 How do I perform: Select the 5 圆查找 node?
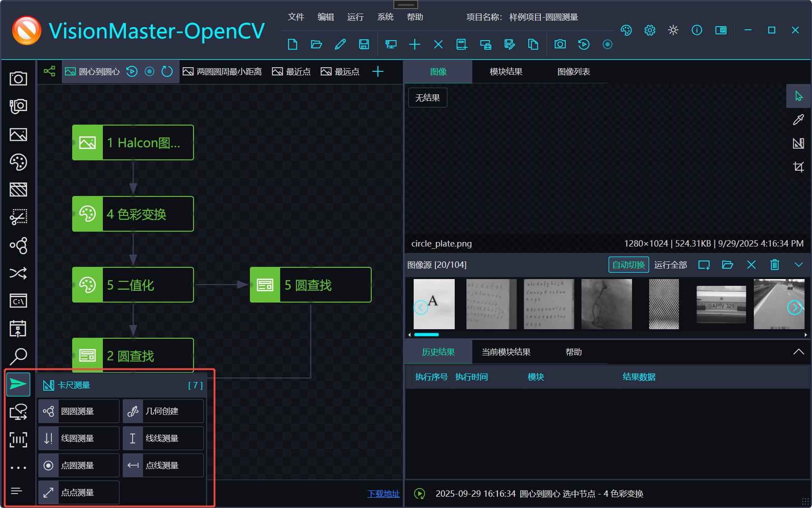tap(311, 285)
